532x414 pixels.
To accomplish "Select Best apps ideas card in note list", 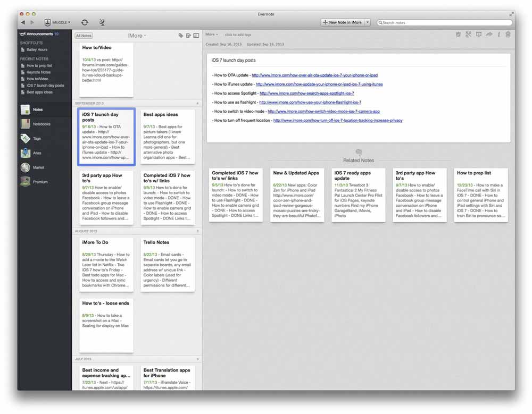I will [x=168, y=137].
